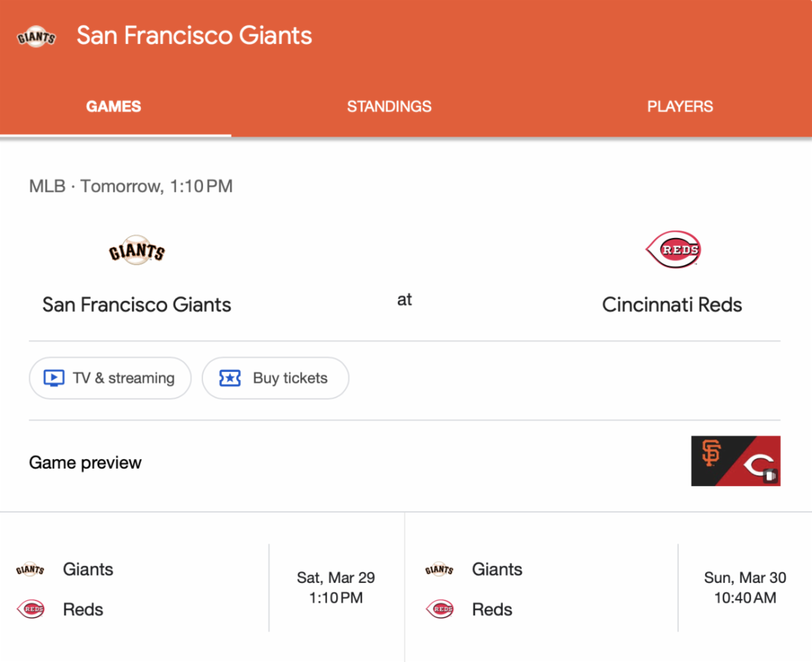Click the large Cincinnati Reds team logo

(673, 250)
